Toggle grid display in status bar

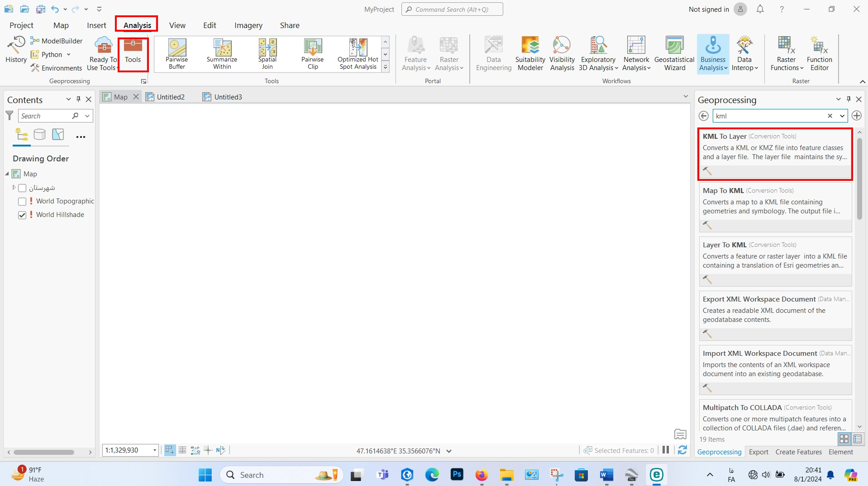182,450
